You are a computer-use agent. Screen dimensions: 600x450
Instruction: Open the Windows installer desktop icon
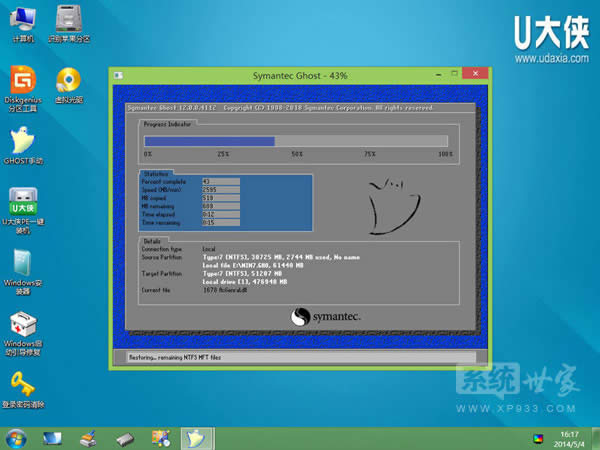(22, 263)
